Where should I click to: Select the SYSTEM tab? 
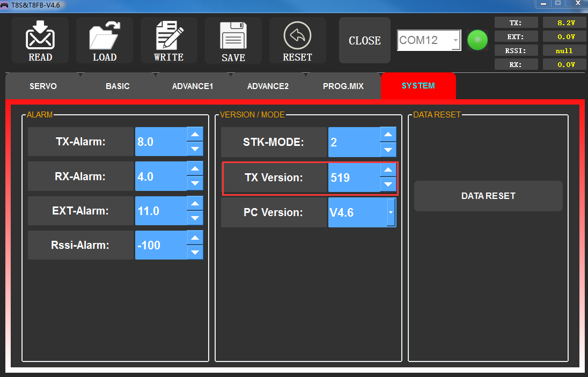[x=418, y=86]
